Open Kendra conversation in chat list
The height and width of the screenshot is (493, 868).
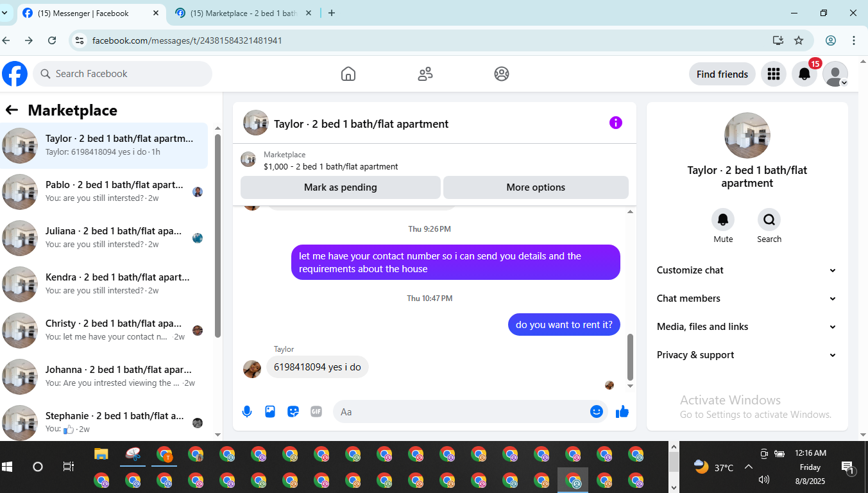tap(104, 284)
